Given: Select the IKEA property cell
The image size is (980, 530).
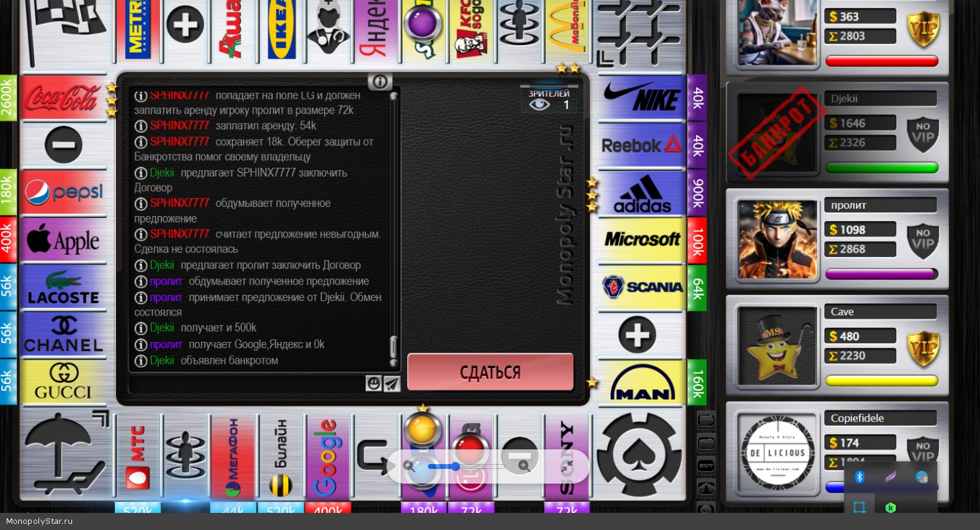Looking at the screenshot, I should (x=281, y=31).
